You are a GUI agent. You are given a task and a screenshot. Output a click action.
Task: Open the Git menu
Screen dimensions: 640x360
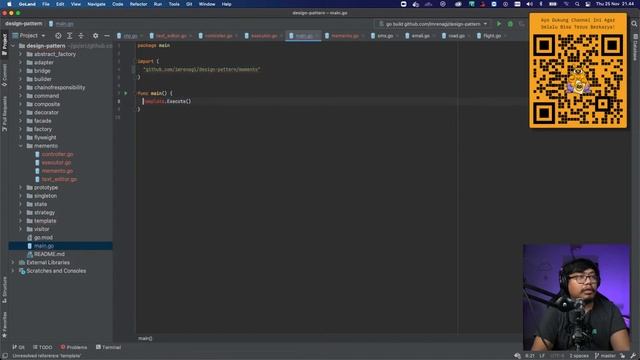point(189,4)
